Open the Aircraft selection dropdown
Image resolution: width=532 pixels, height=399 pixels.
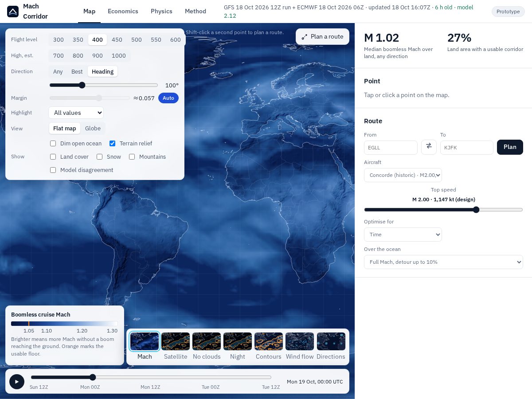(403, 175)
